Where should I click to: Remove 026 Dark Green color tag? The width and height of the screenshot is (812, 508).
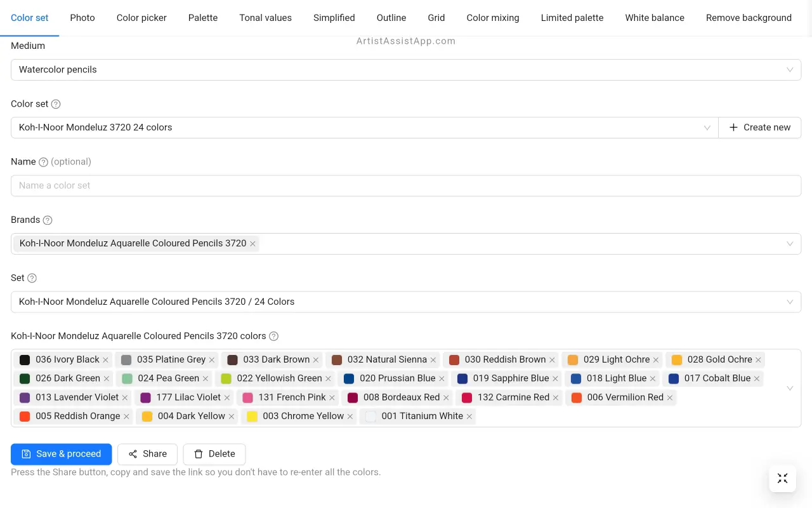click(107, 379)
